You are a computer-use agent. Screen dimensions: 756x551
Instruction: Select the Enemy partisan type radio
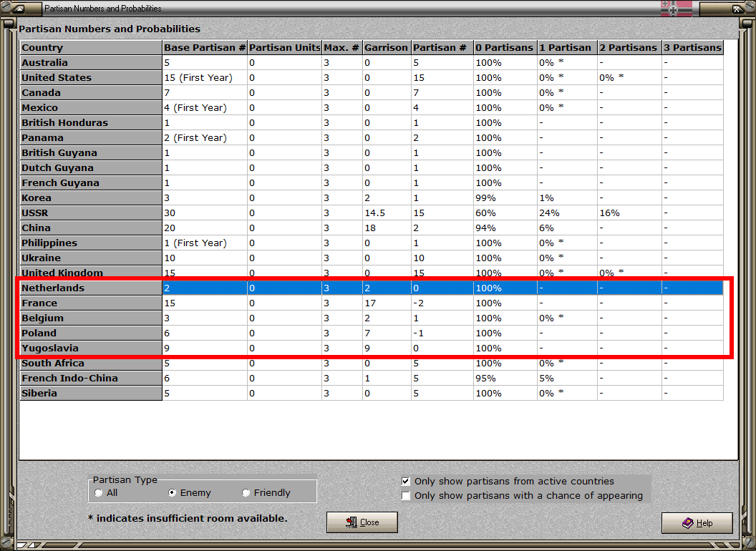(x=172, y=492)
